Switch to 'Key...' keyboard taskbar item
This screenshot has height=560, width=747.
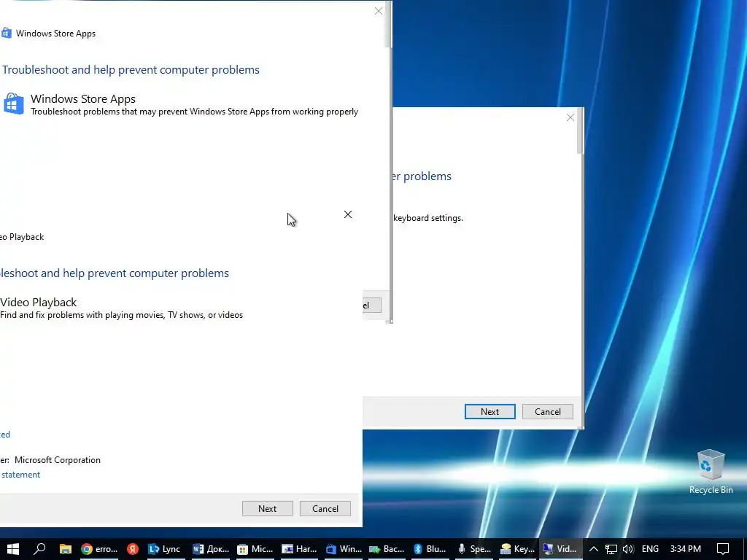[x=518, y=549]
